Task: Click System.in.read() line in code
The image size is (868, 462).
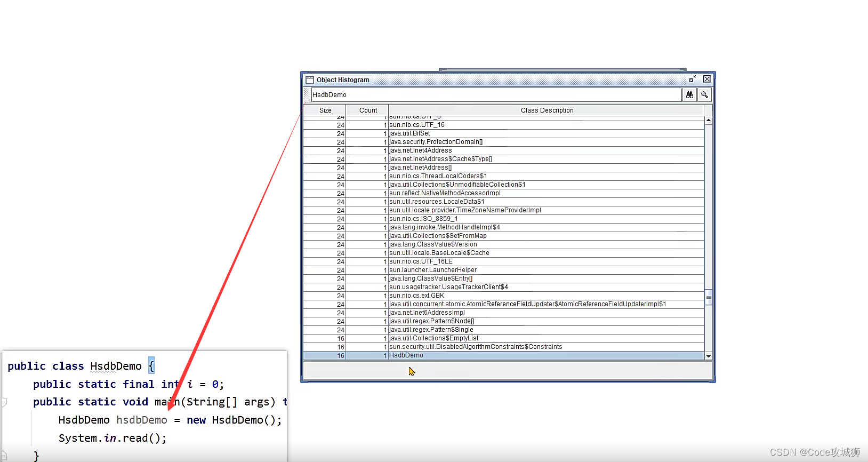Action: pos(112,438)
